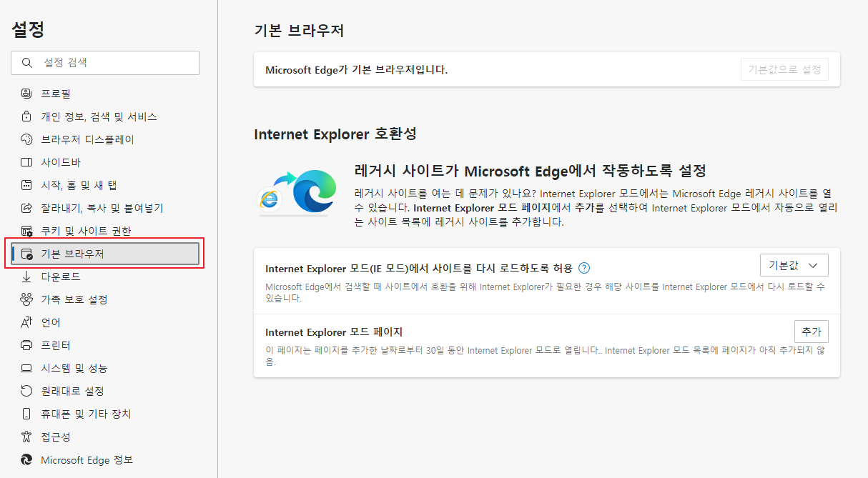Go to 시작, 홈 및 새 탭 settings
The image size is (868, 478).
(105, 185)
